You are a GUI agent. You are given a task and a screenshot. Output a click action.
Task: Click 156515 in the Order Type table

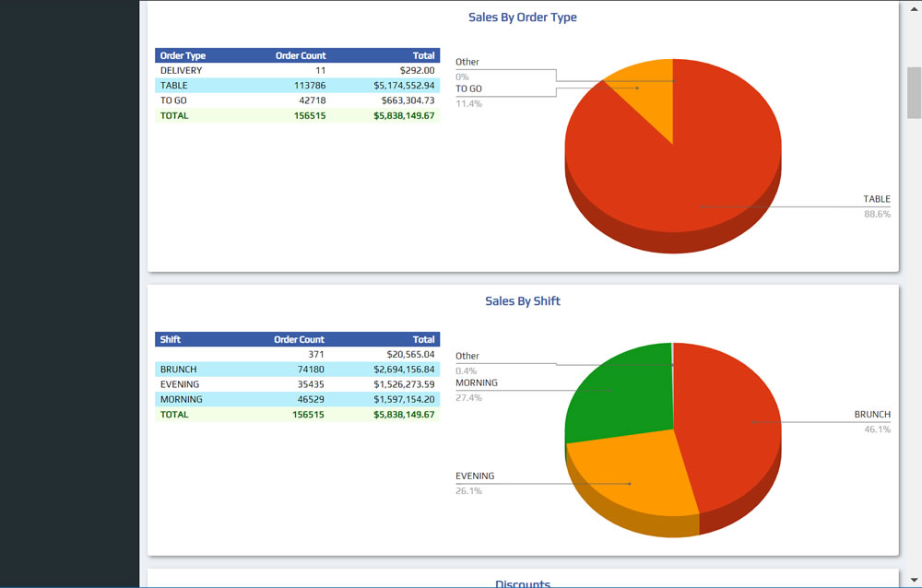pyautogui.click(x=310, y=116)
